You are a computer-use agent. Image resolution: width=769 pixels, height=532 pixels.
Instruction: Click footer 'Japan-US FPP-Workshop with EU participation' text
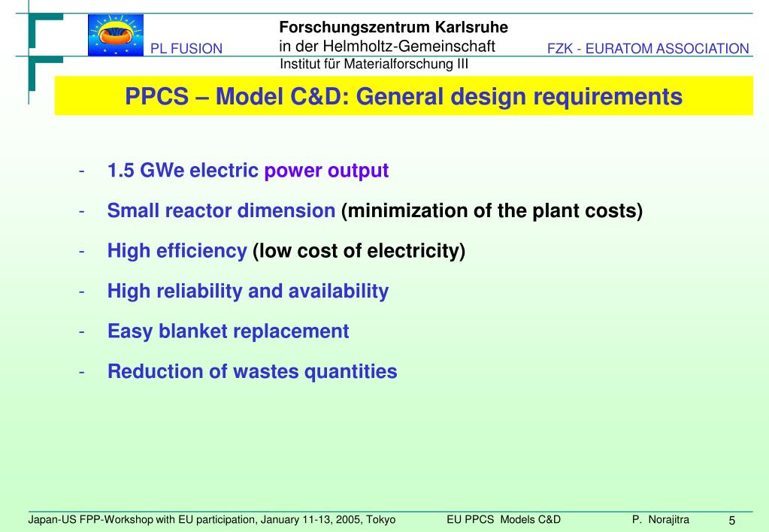tap(142, 520)
